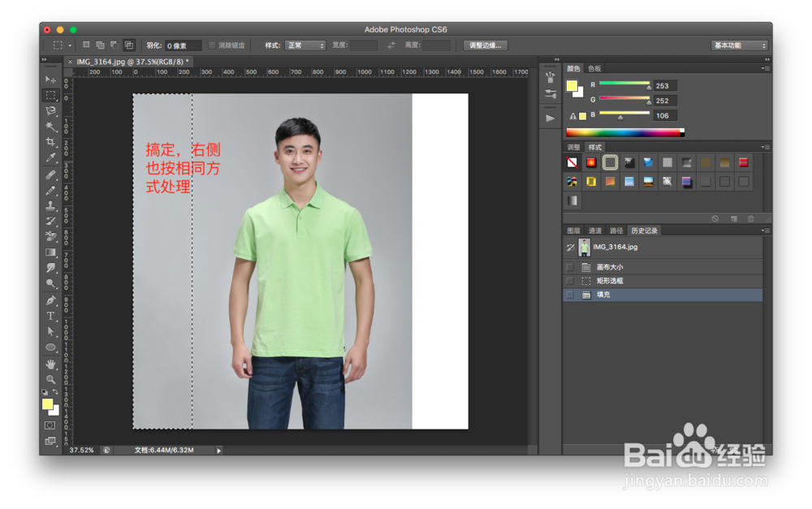The height and width of the screenshot is (509, 812).
Task: Open the History panel flyout menu
Action: coord(766,231)
